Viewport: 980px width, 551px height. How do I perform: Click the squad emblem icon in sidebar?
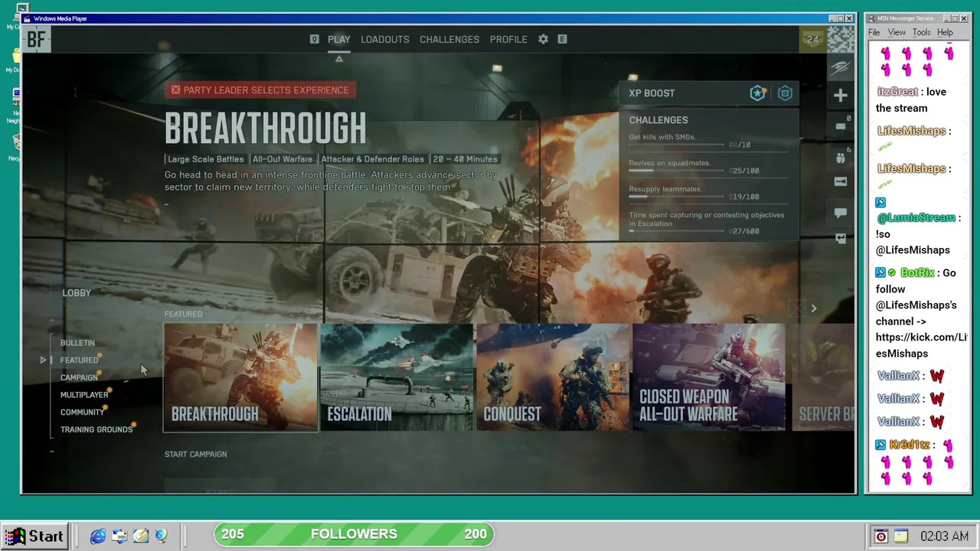tap(840, 67)
